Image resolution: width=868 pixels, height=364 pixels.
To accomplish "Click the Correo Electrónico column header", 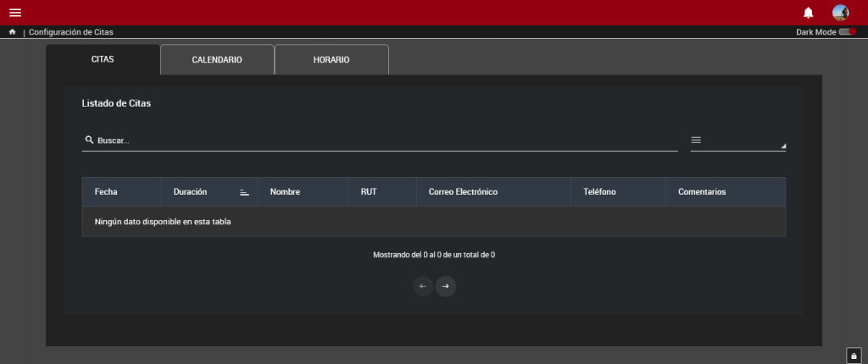I will [463, 192].
